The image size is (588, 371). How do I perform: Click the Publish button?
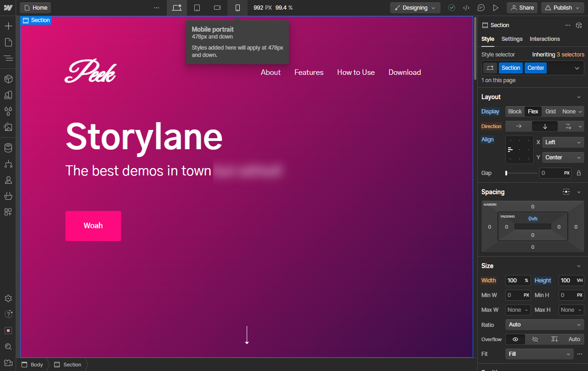point(562,8)
